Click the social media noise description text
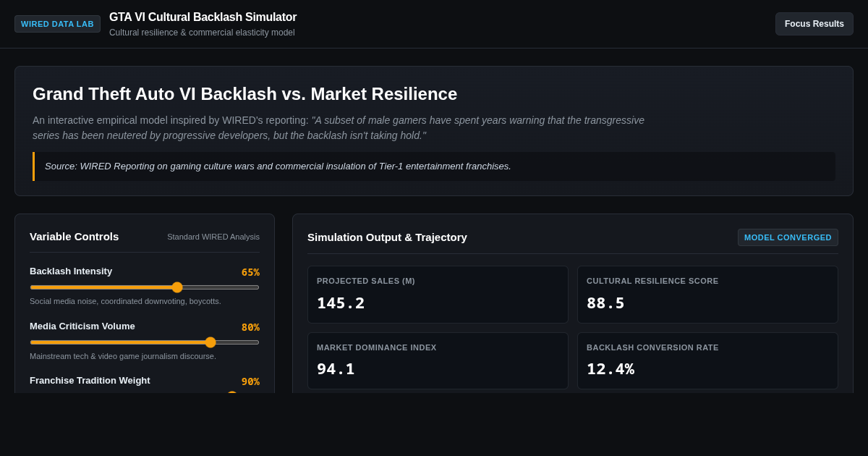The height and width of the screenshot is (456, 868). tap(125, 301)
